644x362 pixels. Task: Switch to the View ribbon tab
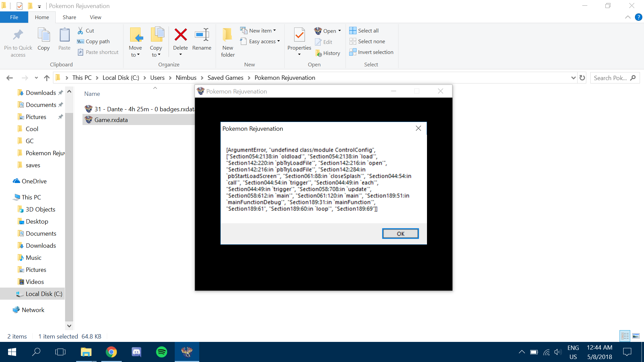[95, 17]
